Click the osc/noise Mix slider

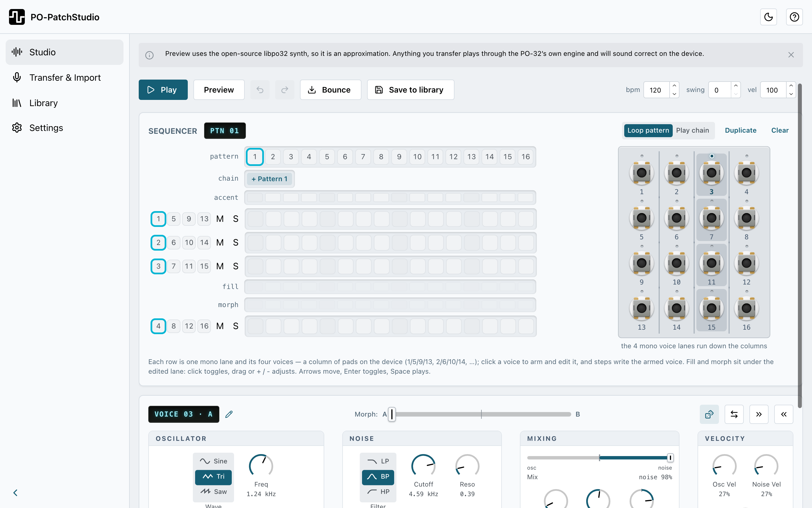coord(600,457)
